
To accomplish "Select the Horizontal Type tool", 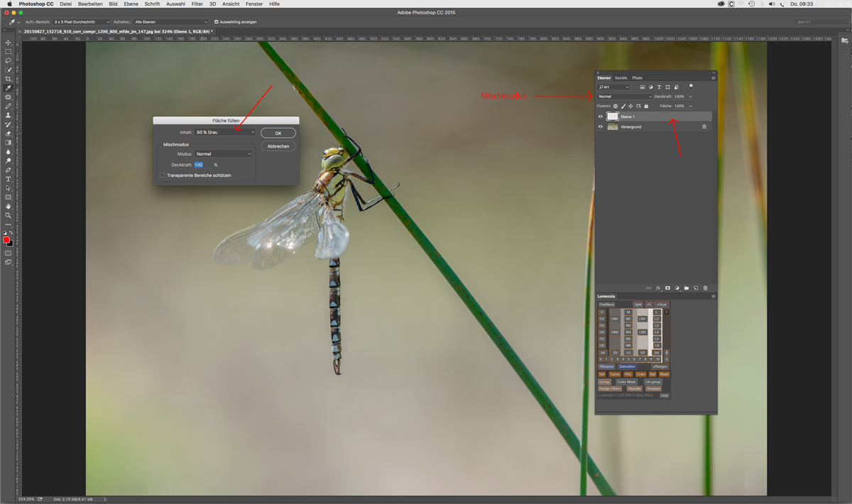I will pos(9,180).
